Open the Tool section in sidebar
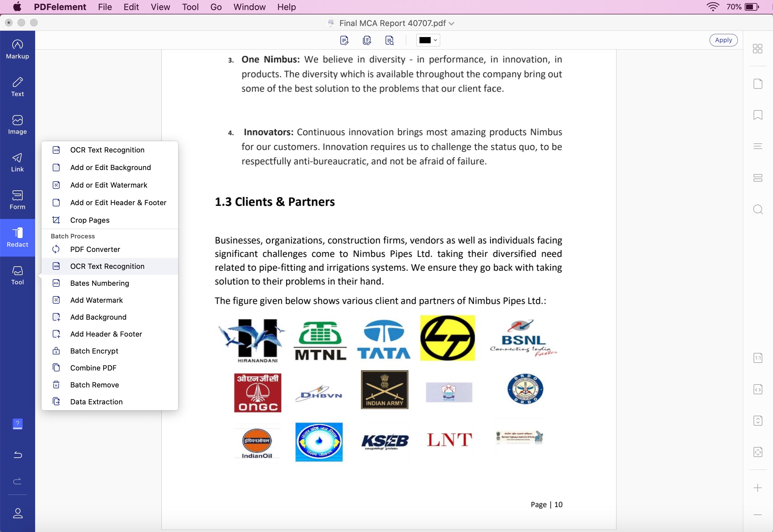Screen dimensions: 773x532 click(x=17, y=275)
